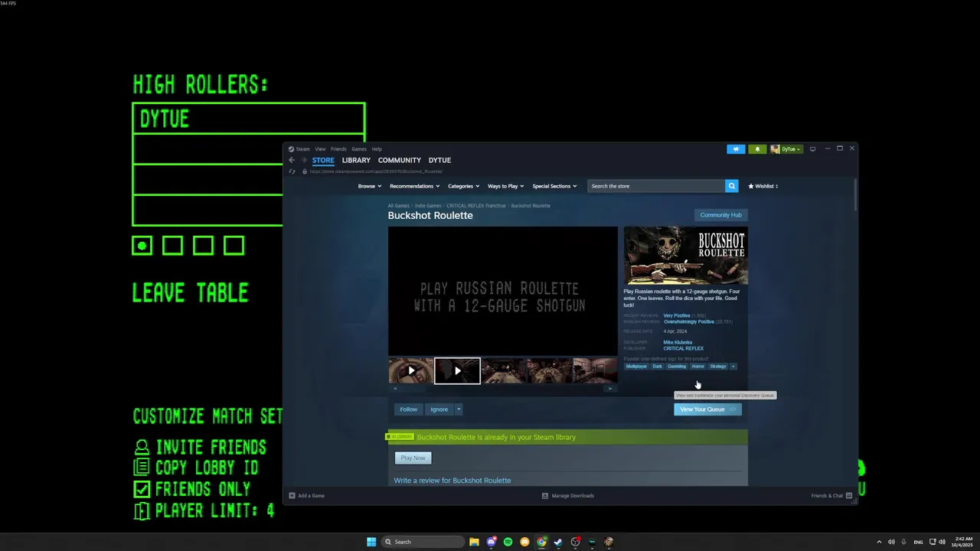Open the Help menu
The image size is (980, 551).
coord(377,149)
